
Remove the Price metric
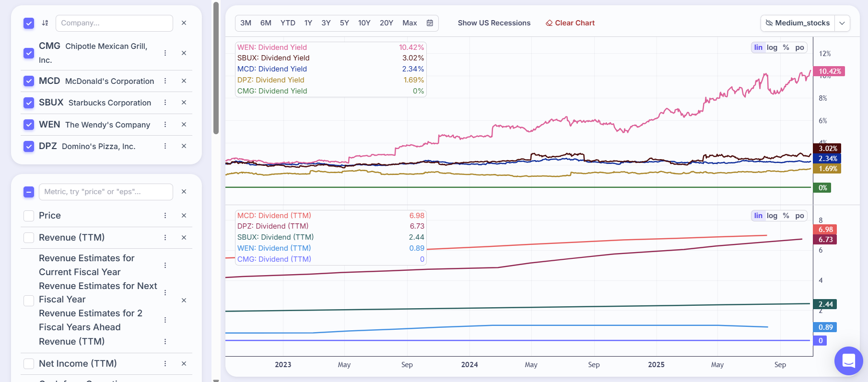(x=184, y=216)
